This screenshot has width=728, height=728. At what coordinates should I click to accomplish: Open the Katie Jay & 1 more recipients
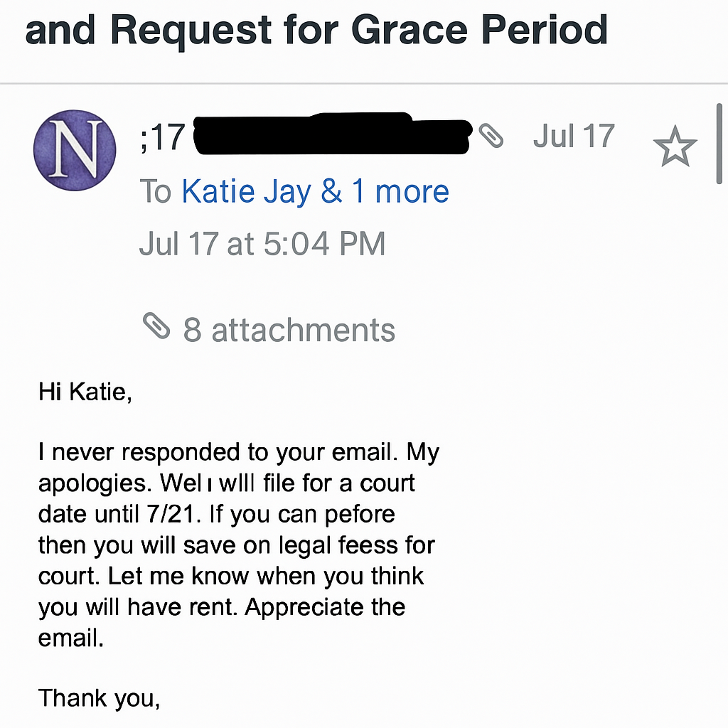pyautogui.click(x=315, y=191)
